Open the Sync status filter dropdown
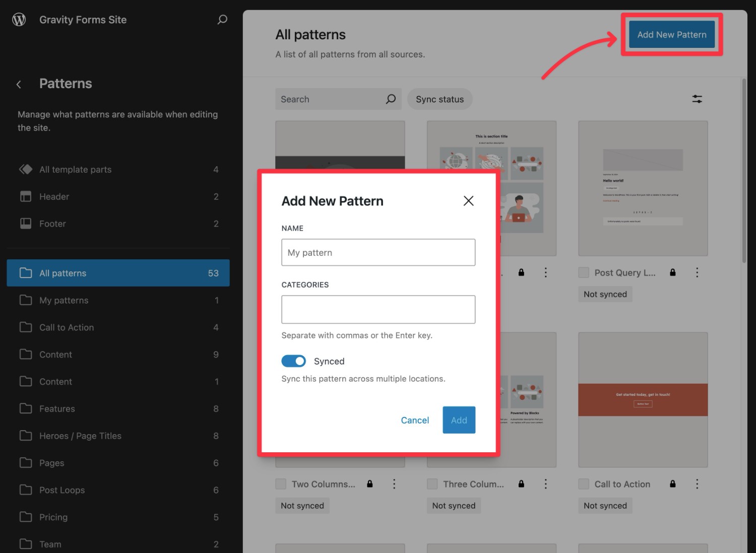Image resolution: width=756 pixels, height=553 pixels. tap(439, 99)
